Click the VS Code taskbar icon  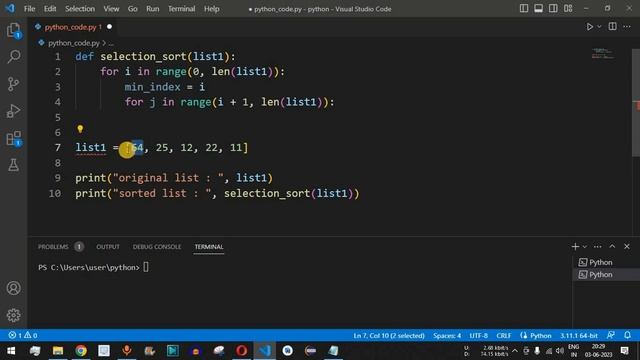click(264, 351)
